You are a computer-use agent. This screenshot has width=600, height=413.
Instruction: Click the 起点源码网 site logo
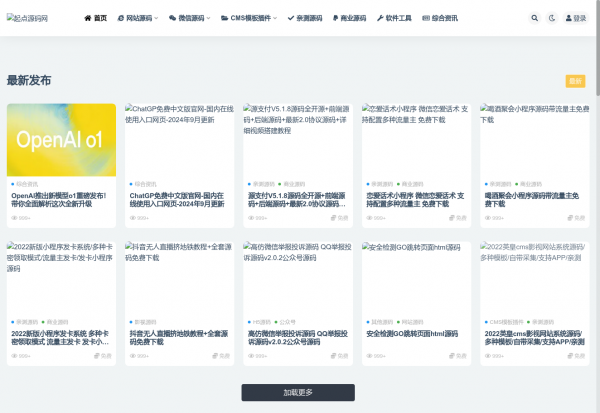(x=27, y=18)
